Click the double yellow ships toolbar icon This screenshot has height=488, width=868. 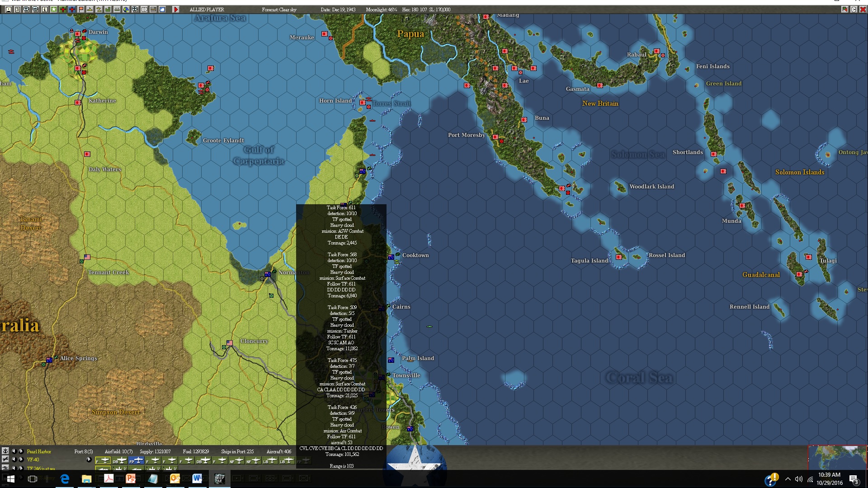click(x=99, y=9)
